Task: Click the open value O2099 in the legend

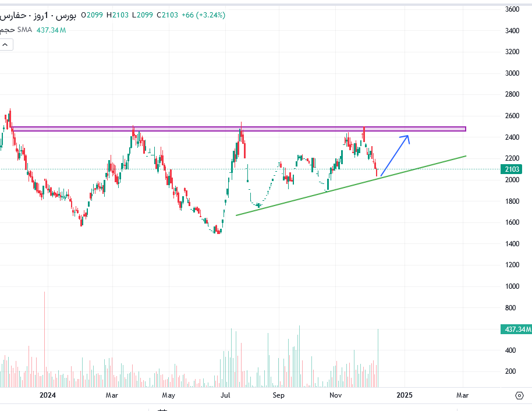Action: [x=92, y=15]
